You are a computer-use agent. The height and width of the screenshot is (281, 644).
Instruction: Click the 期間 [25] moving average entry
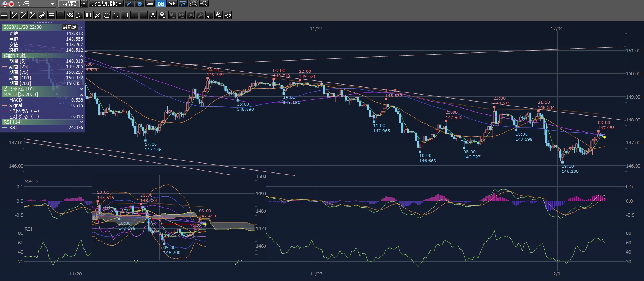19,67
